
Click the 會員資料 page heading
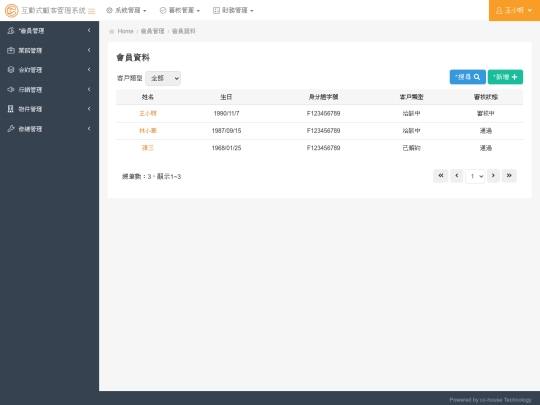click(x=133, y=58)
